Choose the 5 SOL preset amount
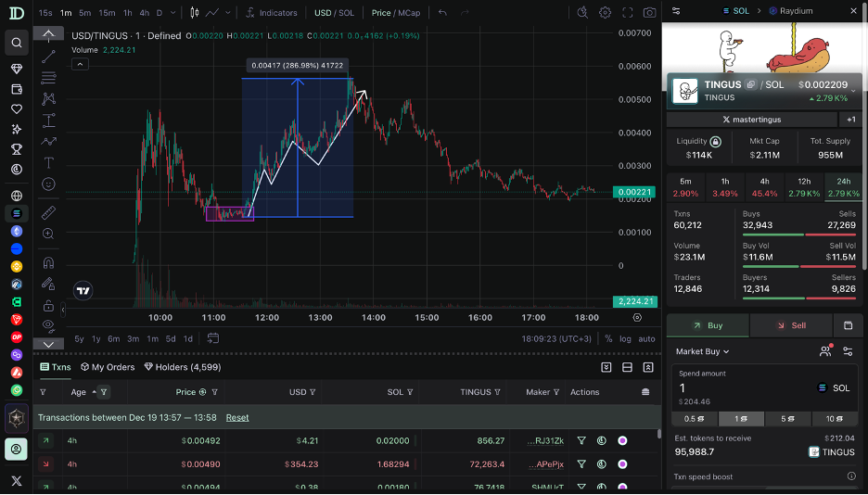 tap(788, 418)
